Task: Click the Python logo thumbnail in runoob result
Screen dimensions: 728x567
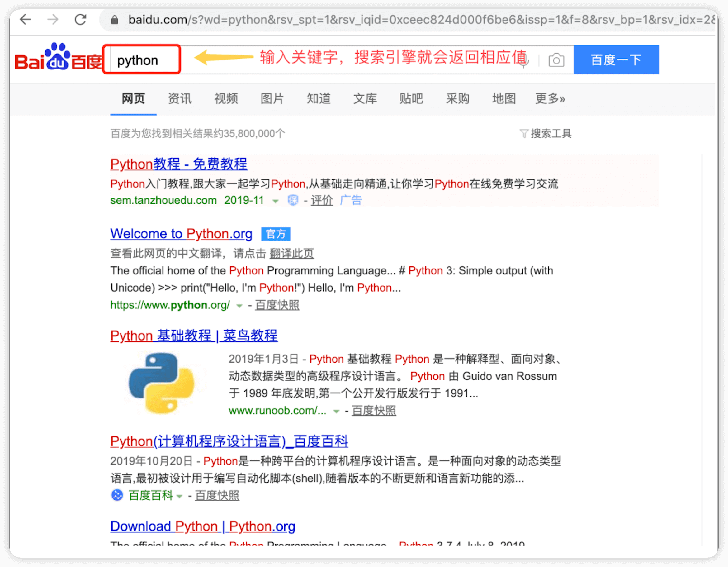Action: click(x=161, y=383)
